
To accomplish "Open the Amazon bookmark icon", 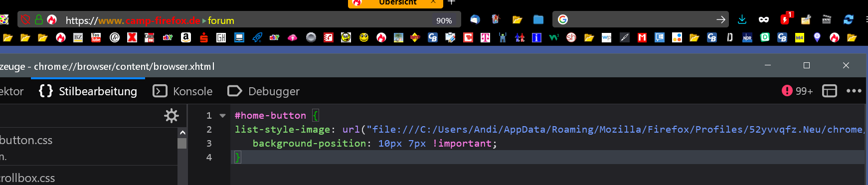I will click(186, 37).
